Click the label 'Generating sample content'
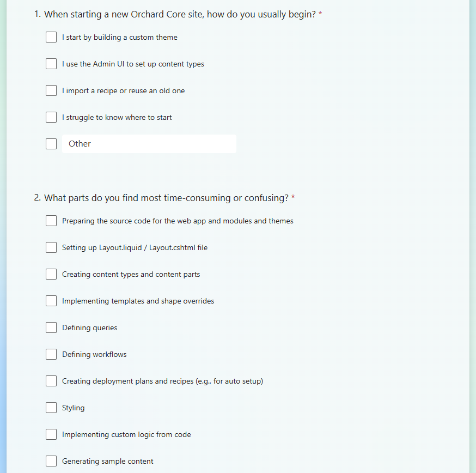Viewport: 476px width, 473px height. (x=107, y=461)
